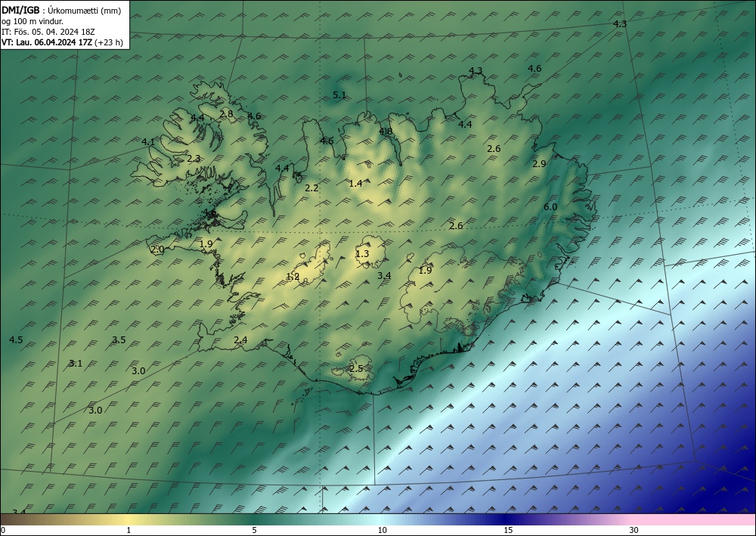This screenshot has height=536, width=756.
Task: Click the 3.5 value over the southwest sea
Action: [119, 340]
